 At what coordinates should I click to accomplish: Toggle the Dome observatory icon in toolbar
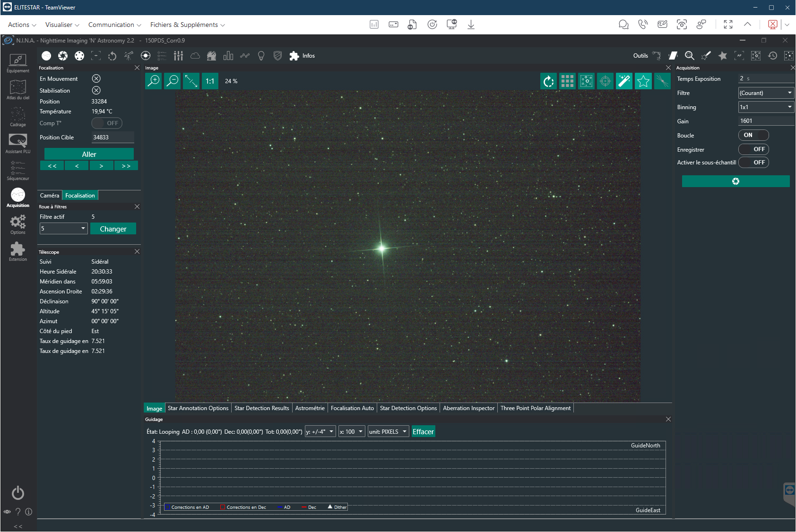[212, 56]
